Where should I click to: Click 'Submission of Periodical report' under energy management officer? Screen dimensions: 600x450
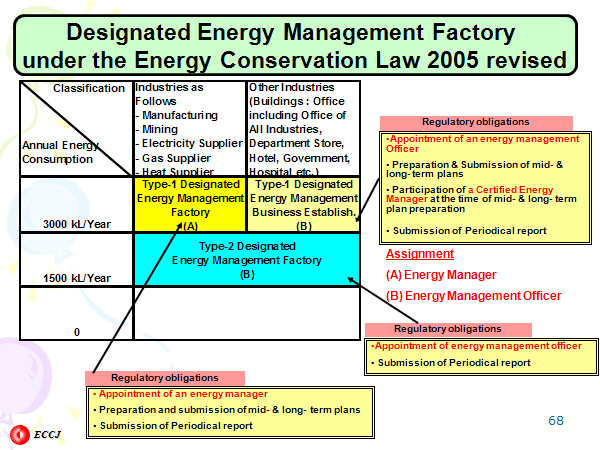451,363
